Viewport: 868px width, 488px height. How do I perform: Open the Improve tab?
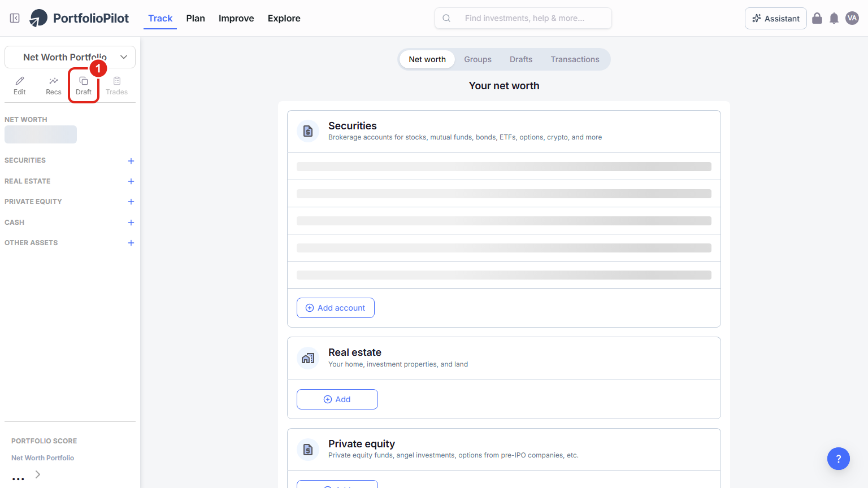coord(236,18)
